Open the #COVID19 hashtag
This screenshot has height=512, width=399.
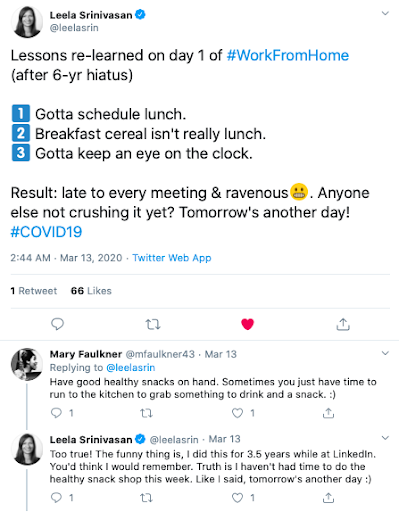[46, 232]
